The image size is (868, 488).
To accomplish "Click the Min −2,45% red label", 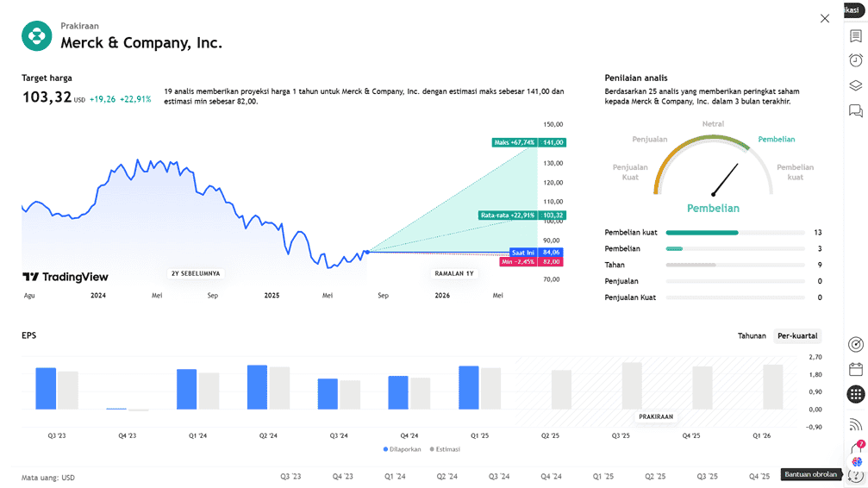I will pyautogui.click(x=531, y=261).
